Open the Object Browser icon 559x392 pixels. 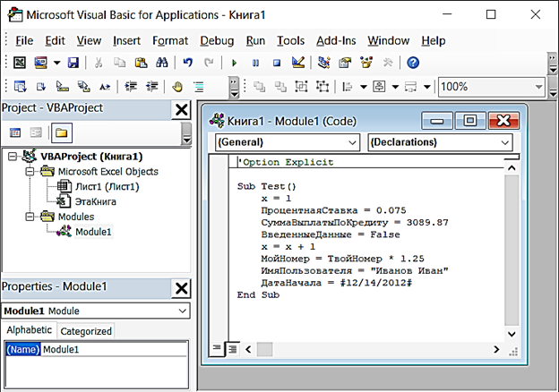click(x=366, y=63)
